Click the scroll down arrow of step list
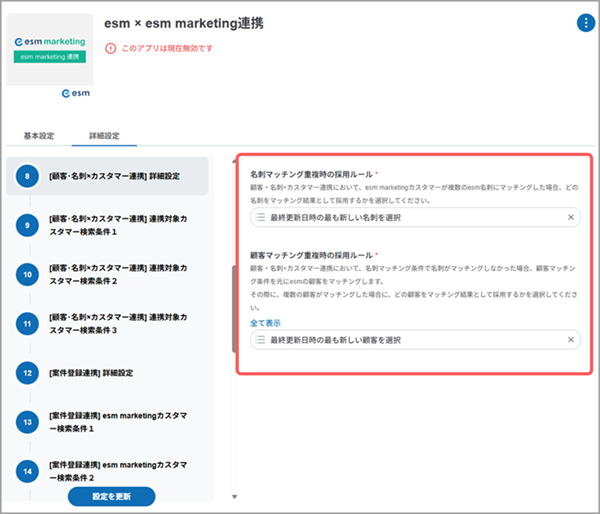This screenshot has width=600, height=514. (234, 497)
